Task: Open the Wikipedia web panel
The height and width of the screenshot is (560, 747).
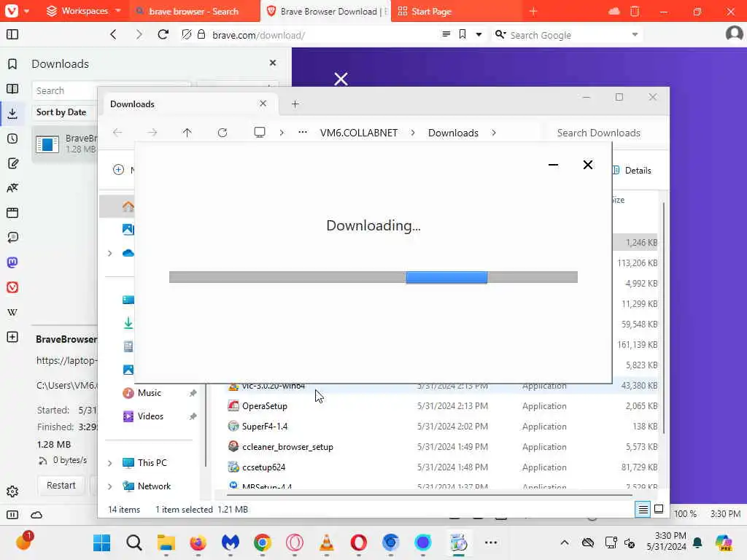Action: tap(12, 312)
